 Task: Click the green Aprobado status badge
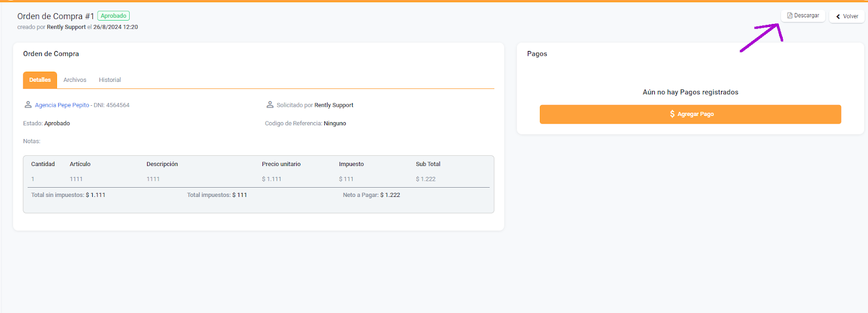113,16
